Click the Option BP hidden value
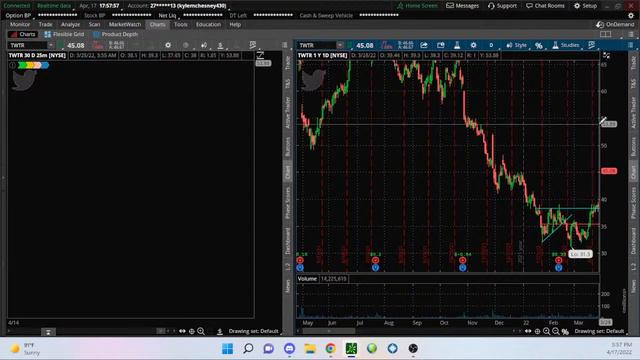The height and width of the screenshot is (360, 640). tap(58, 16)
